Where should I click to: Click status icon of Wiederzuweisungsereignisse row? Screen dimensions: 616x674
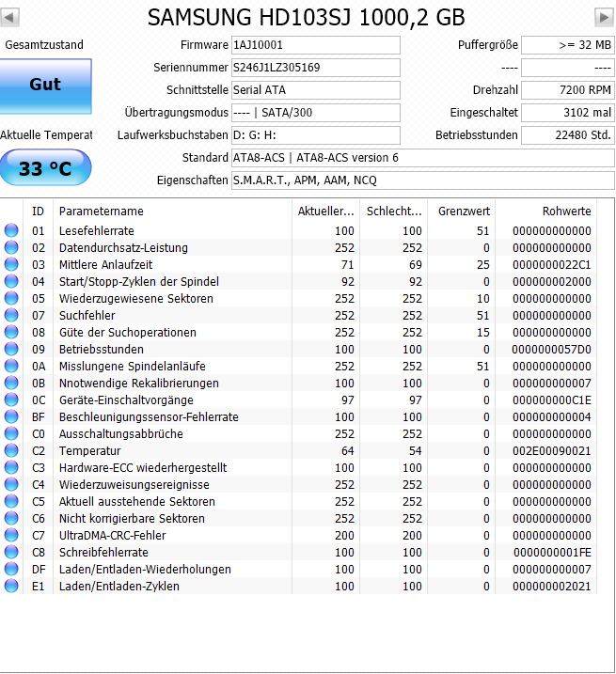coord(11,484)
